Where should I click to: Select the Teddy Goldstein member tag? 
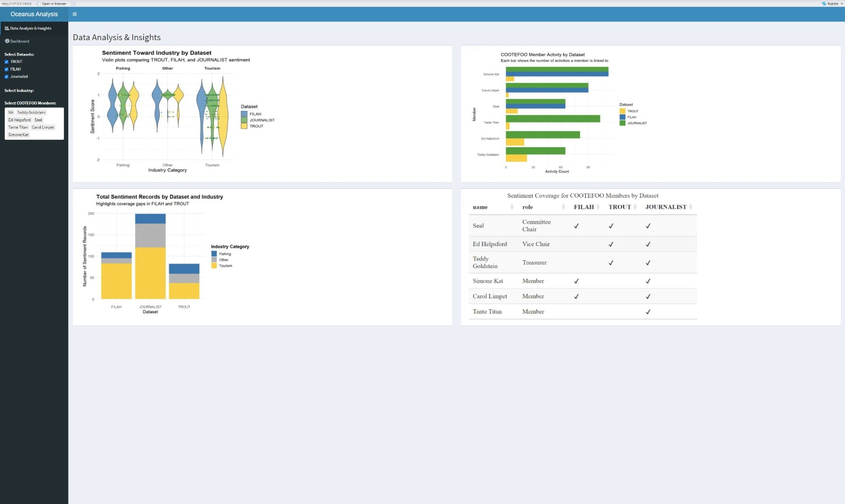pyautogui.click(x=31, y=112)
